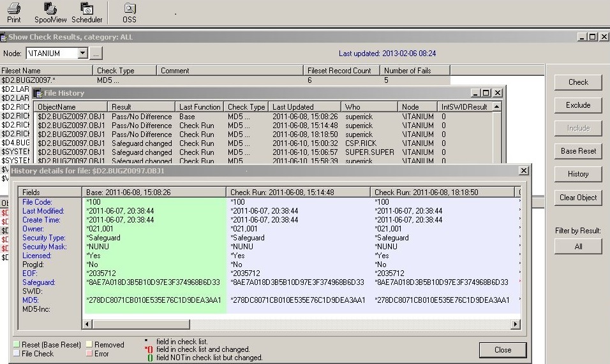The width and height of the screenshot is (610, 364).
Task: Click the File History window title icon
Action: [38, 93]
